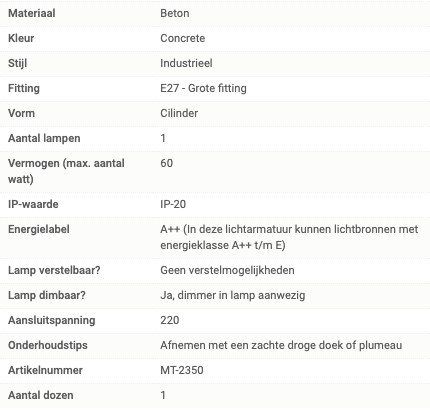Click the A++ energy label description

(289, 237)
